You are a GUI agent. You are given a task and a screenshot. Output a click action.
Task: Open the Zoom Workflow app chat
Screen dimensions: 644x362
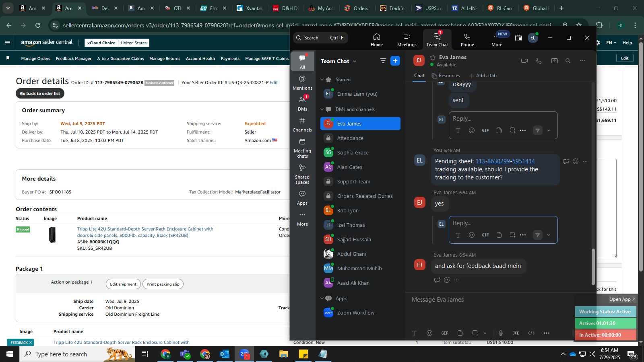360,313
